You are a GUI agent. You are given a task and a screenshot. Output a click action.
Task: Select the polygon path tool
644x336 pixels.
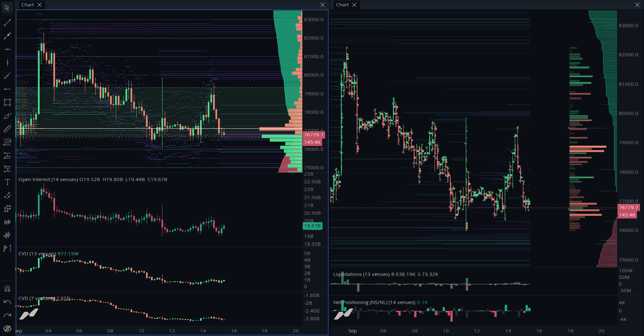pos(7,209)
